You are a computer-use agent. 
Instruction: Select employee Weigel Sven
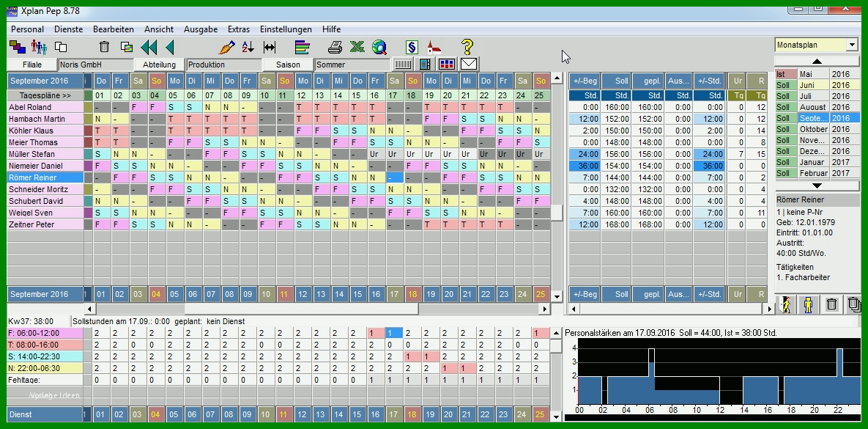pyautogui.click(x=45, y=213)
